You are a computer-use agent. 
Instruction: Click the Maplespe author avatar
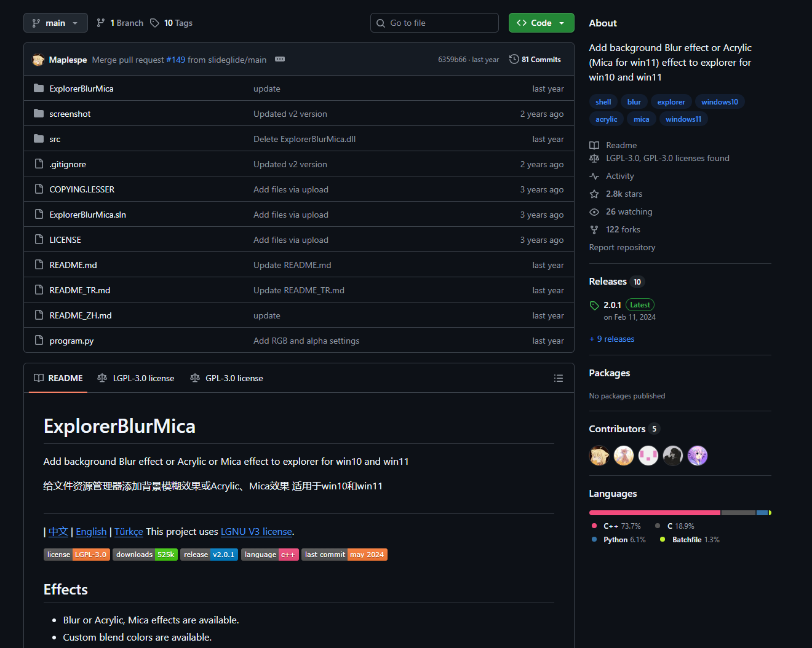point(38,60)
